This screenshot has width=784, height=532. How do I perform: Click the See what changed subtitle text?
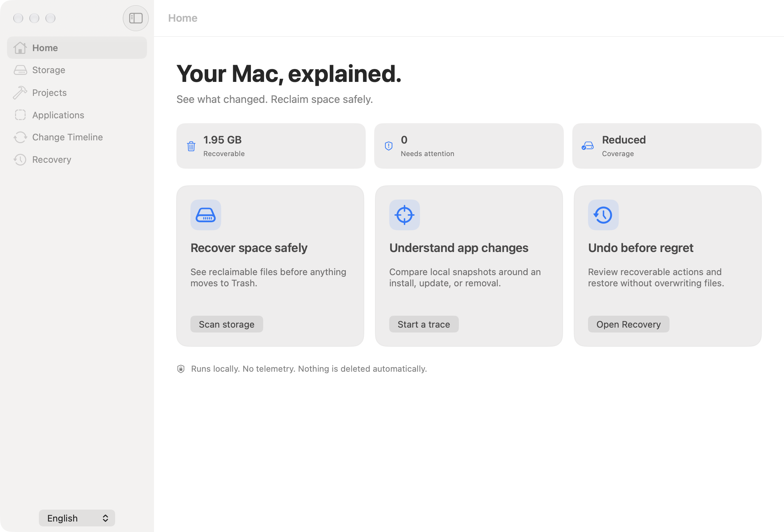[x=275, y=99]
